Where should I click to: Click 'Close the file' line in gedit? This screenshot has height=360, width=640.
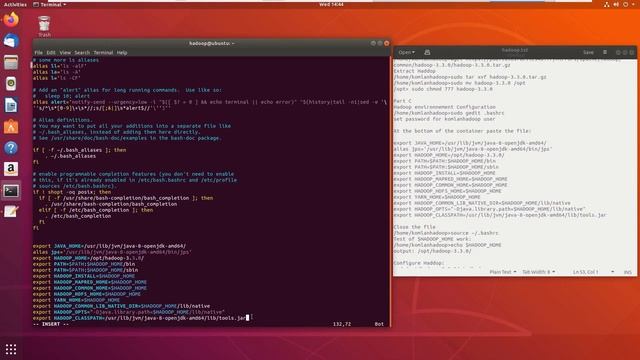coord(414,227)
